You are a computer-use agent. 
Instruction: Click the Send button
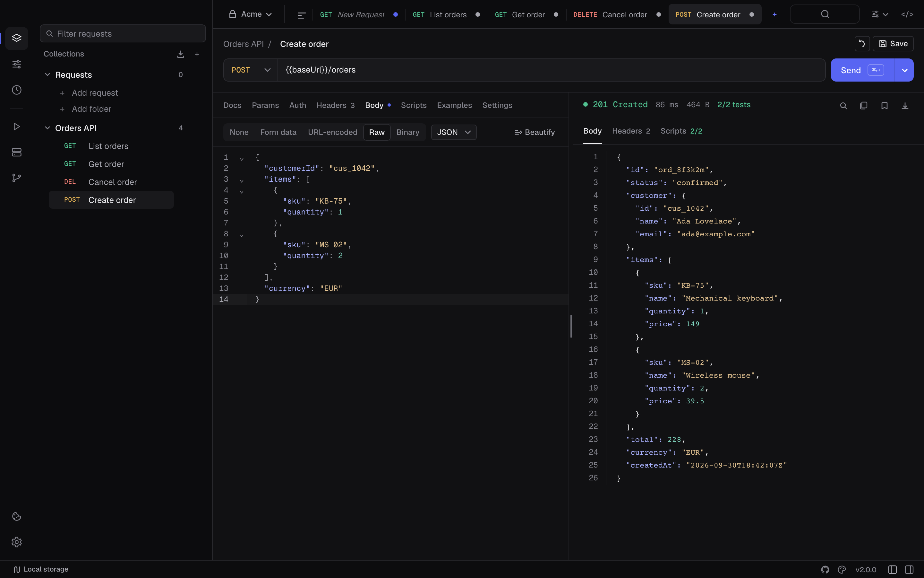coord(862,70)
